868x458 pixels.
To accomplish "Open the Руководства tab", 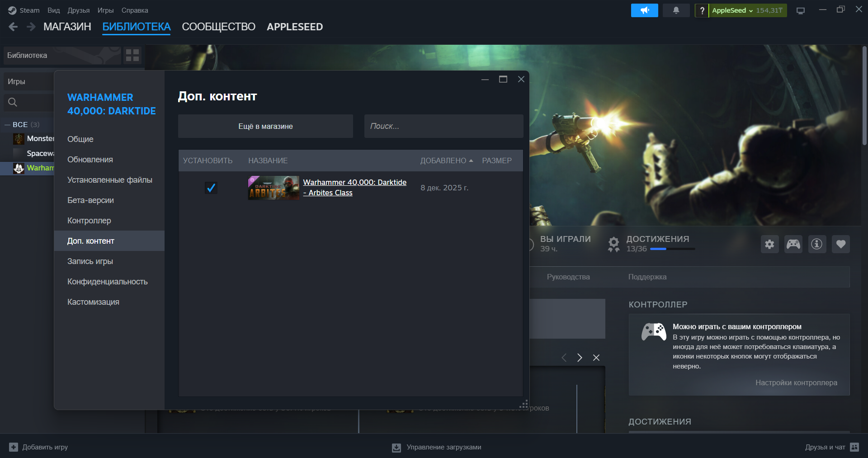I will pos(568,277).
